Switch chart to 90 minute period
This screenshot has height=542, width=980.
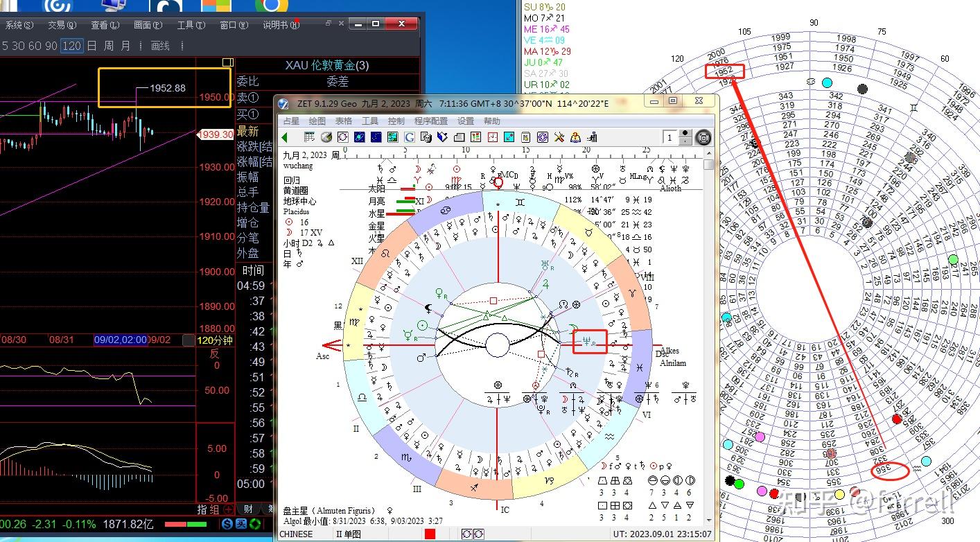[51, 46]
